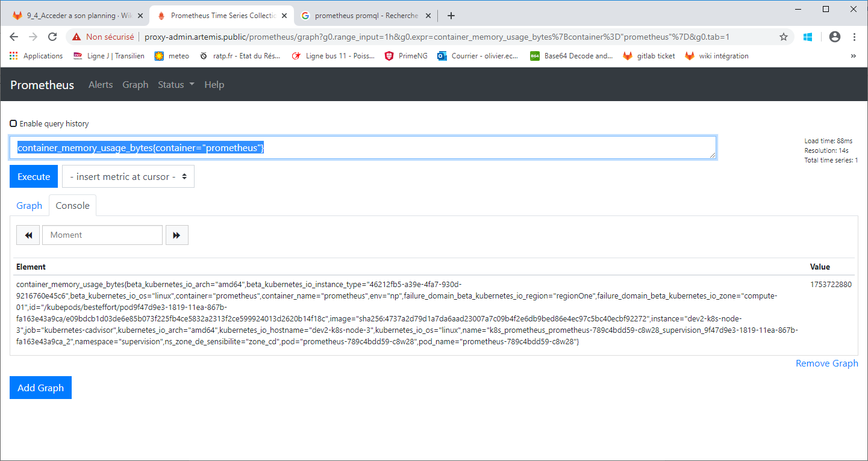This screenshot has height=461, width=868.
Task: Reload the Prometheus page
Action: pos(52,36)
